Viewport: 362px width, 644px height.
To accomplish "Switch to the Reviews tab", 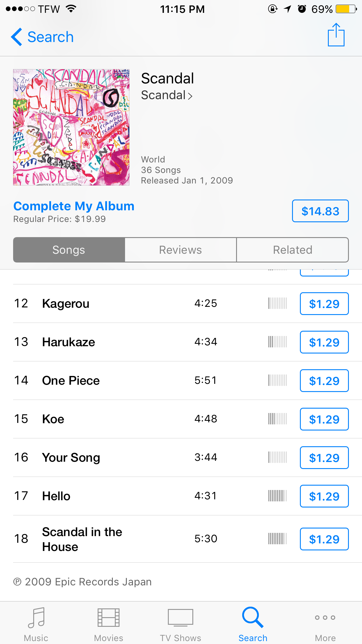I will [180, 250].
